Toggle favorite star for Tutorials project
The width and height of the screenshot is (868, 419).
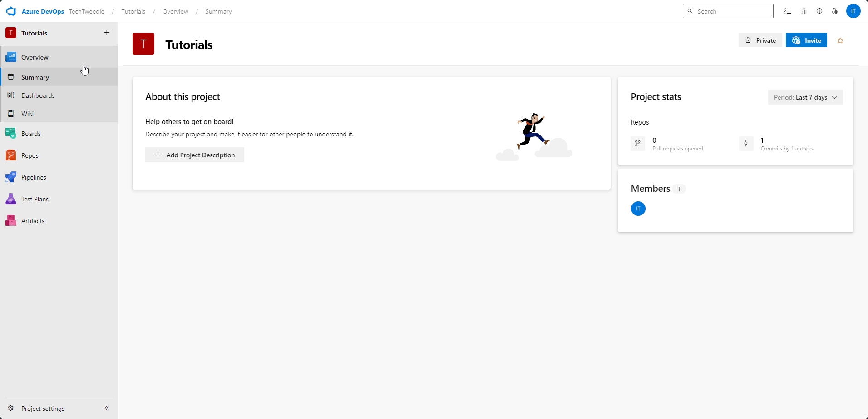[840, 40]
